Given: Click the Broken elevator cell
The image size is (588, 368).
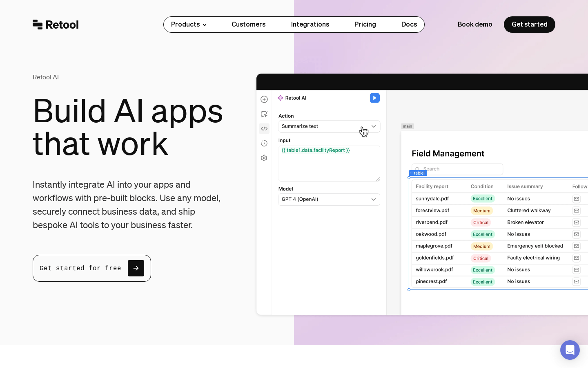Looking at the screenshot, I should (x=526, y=222).
